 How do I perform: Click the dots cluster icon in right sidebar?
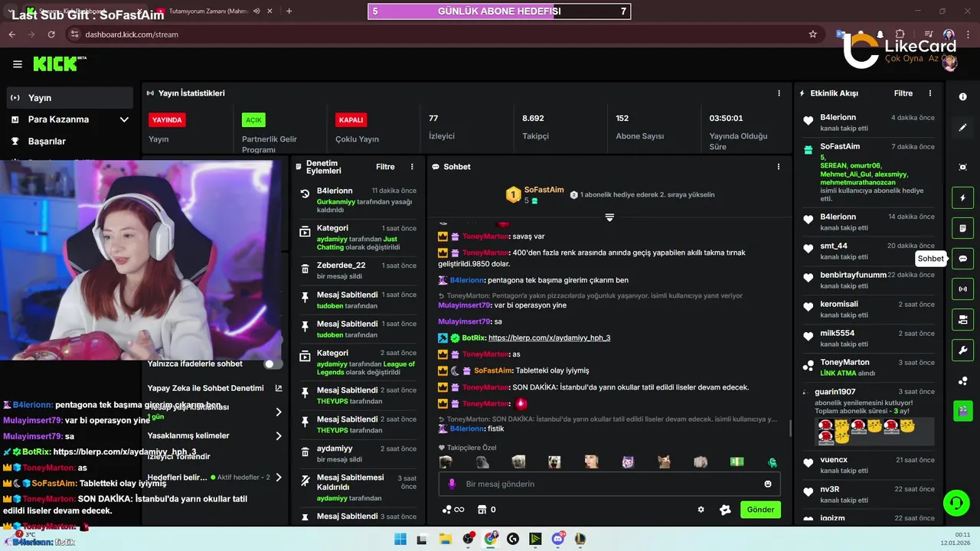click(x=962, y=381)
